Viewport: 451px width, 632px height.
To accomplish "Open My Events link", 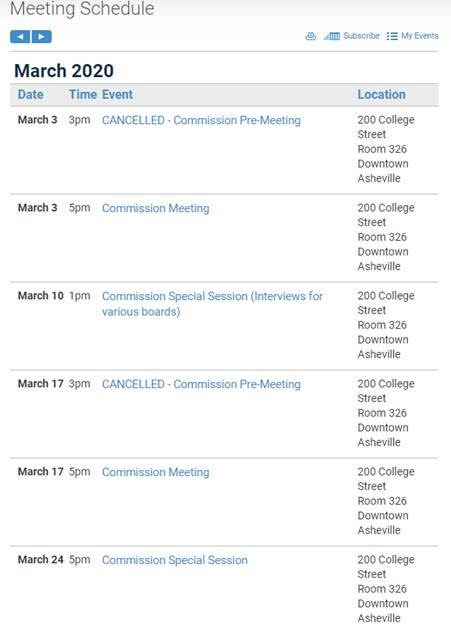I will pyautogui.click(x=420, y=36).
